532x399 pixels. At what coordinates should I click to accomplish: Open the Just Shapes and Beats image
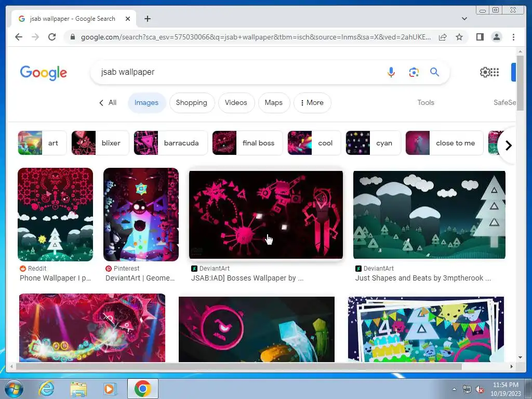coord(429,215)
